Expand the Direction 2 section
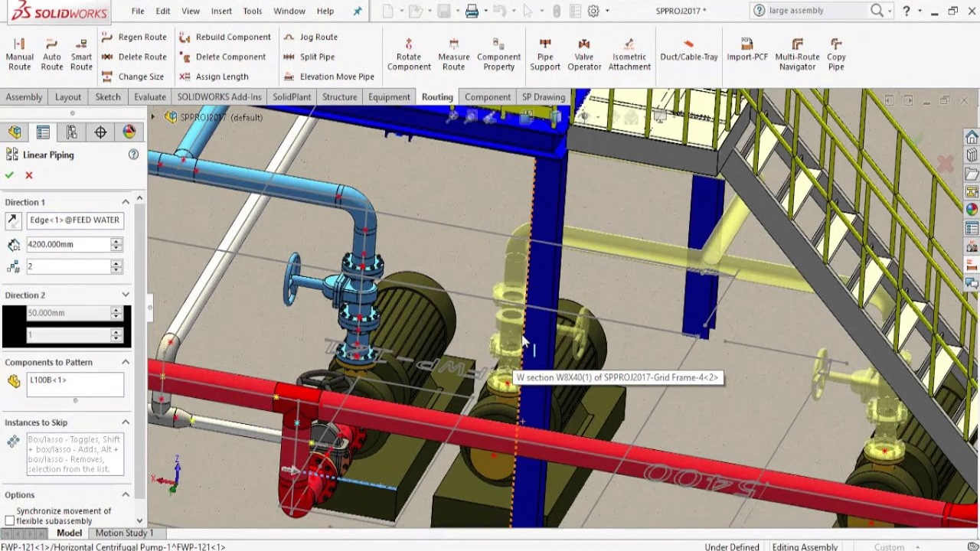The width and height of the screenshot is (980, 551). click(x=126, y=295)
